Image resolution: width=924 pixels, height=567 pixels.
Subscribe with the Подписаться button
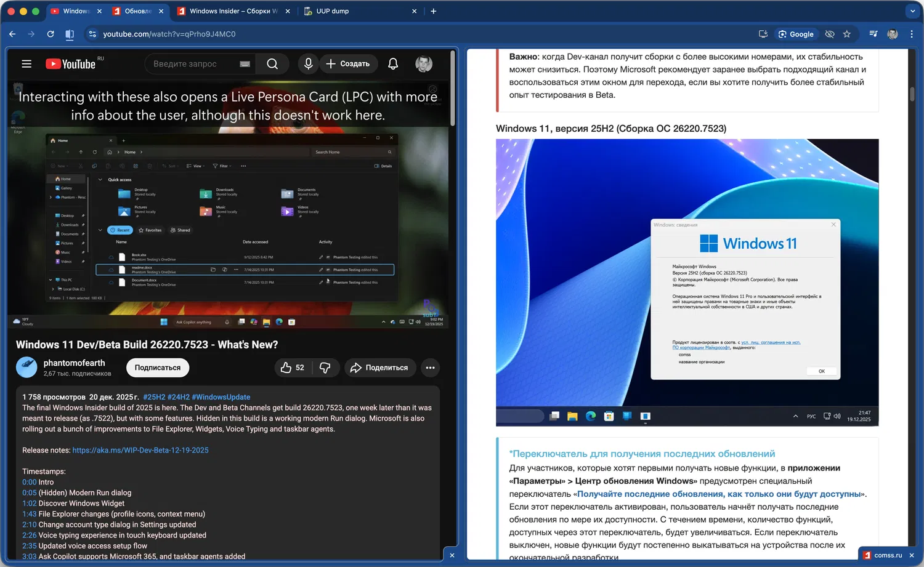coord(158,368)
